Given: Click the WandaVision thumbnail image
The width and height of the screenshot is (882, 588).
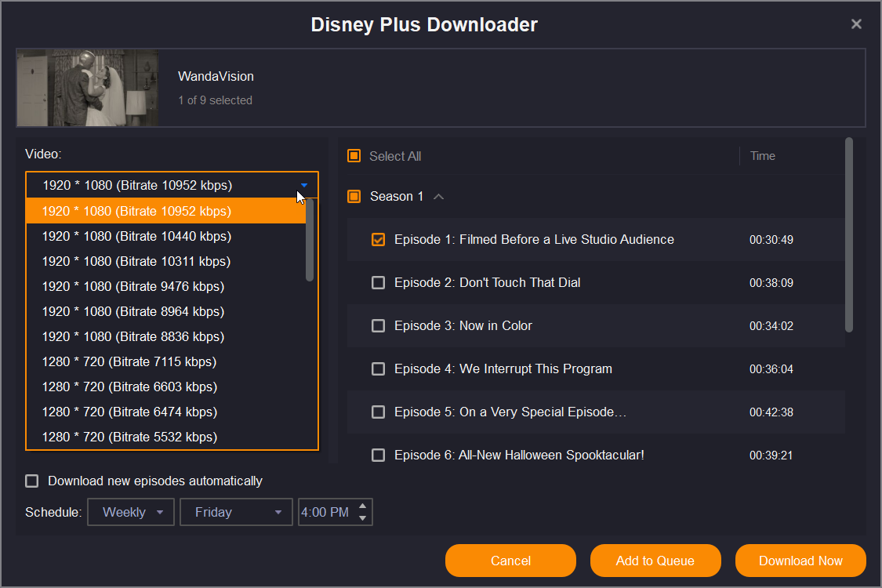Looking at the screenshot, I should [x=87, y=88].
